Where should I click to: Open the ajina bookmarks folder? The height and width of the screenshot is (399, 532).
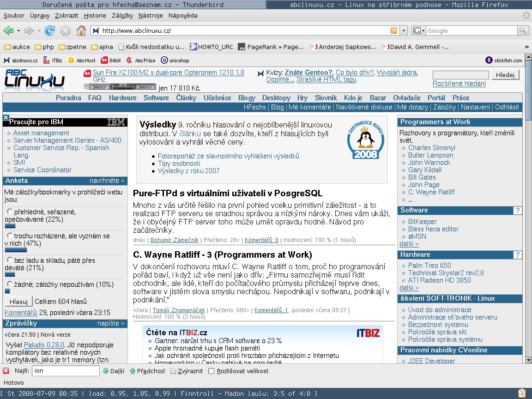click(102, 47)
